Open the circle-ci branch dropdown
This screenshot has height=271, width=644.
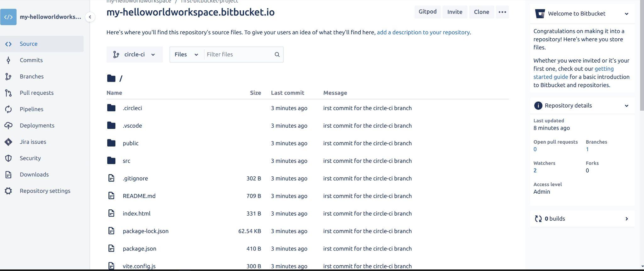135,54
